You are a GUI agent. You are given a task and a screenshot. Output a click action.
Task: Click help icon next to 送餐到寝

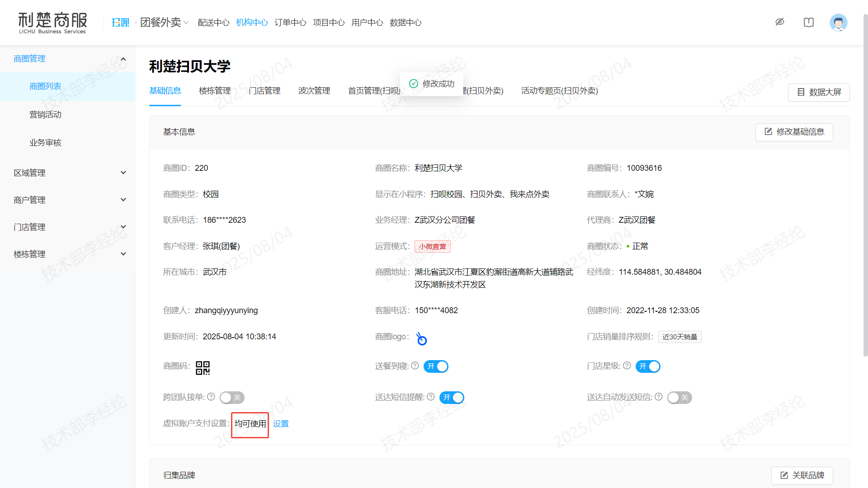[415, 366]
